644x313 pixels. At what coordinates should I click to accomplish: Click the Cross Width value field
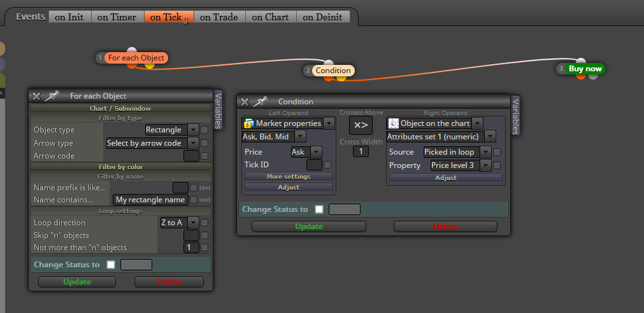(x=361, y=151)
